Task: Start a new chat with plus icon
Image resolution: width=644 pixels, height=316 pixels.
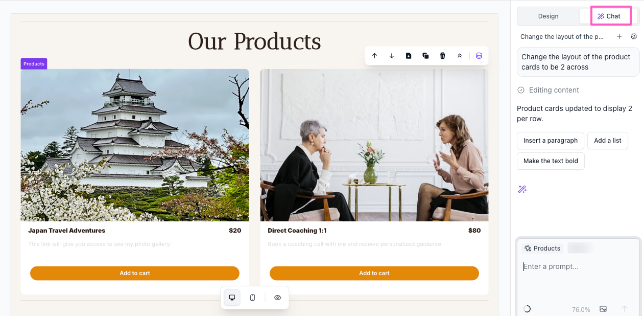Action: (x=619, y=36)
